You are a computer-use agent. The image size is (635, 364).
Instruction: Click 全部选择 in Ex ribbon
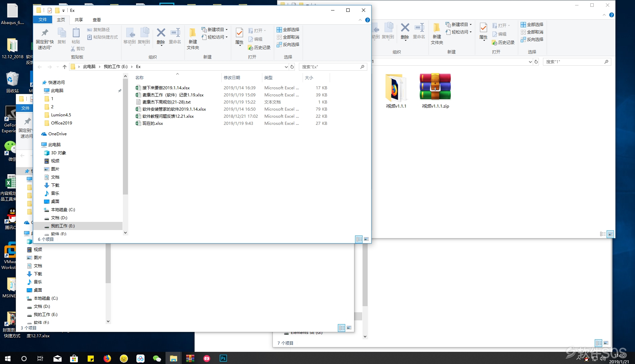click(x=288, y=30)
